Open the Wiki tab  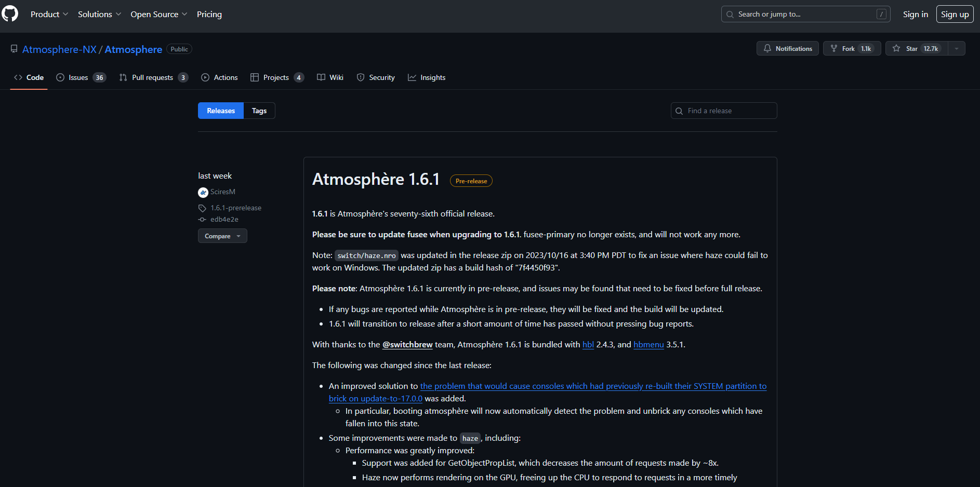[x=330, y=77]
